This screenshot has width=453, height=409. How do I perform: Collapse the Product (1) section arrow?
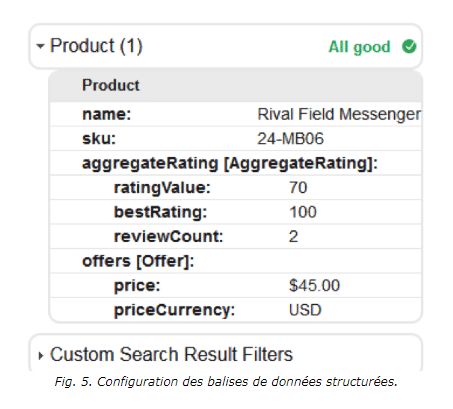click(x=40, y=46)
